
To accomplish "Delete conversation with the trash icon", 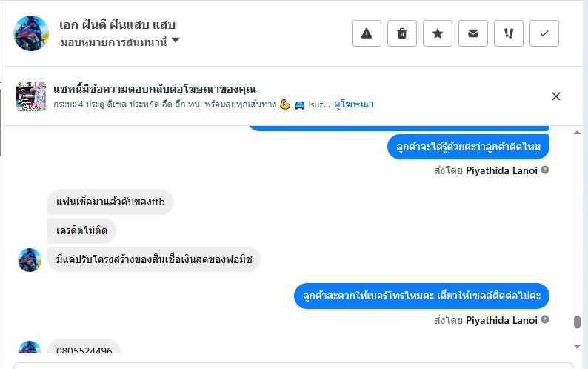I will [x=402, y=33].
